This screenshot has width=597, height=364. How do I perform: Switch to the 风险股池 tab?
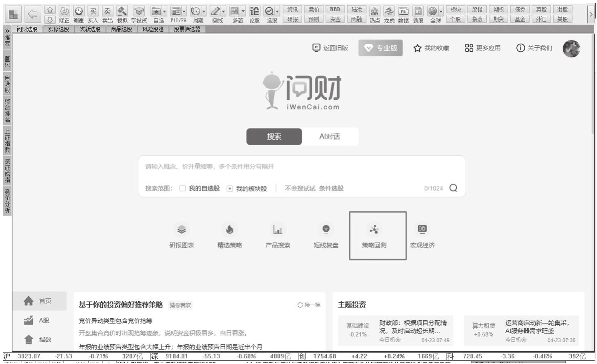[153, 29]
